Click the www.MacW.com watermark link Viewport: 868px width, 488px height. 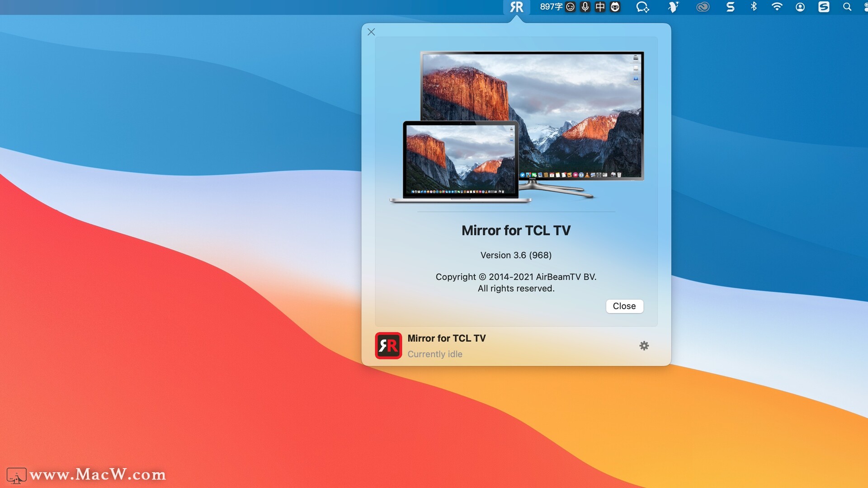[99, 475]
